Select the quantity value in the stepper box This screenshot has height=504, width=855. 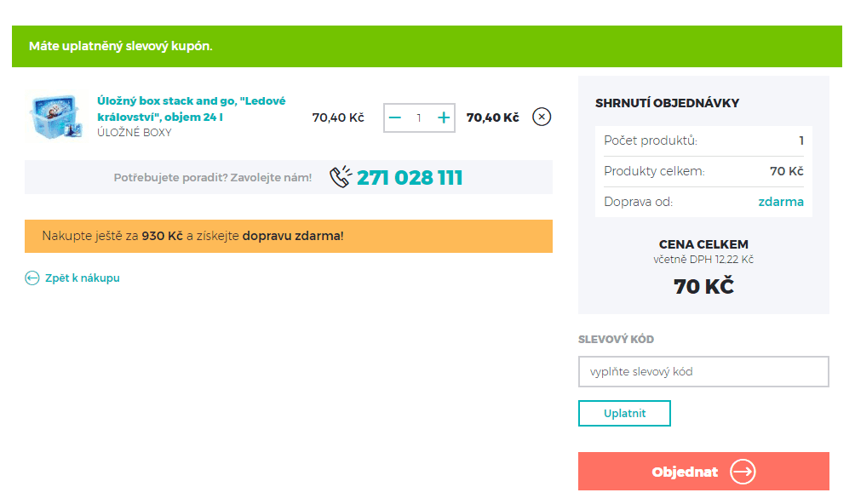419,117
